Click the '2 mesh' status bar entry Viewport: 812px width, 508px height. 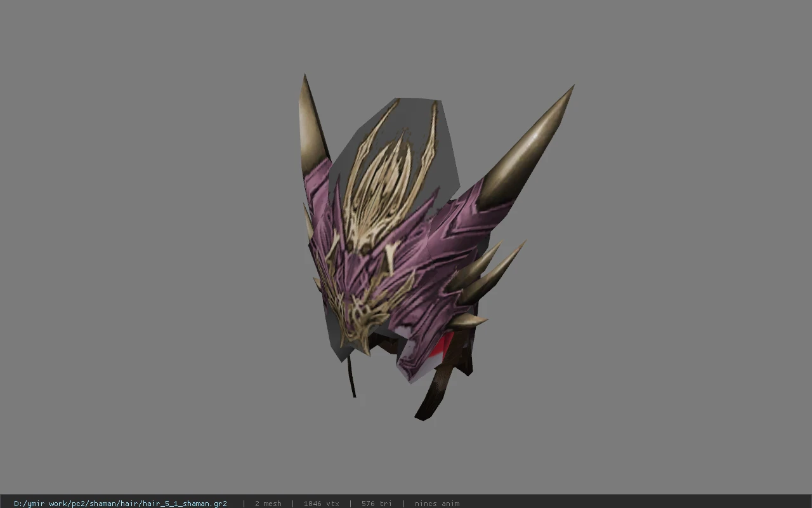(268, 504)
